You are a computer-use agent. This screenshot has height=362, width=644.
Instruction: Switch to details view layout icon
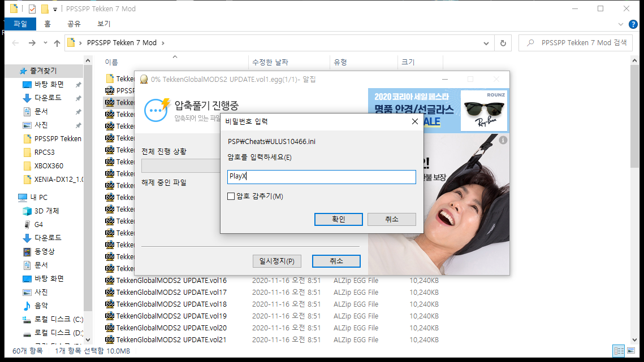619,351
